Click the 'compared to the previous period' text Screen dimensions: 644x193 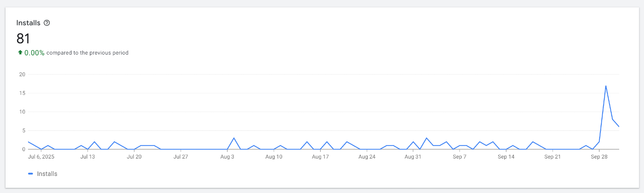(87, 53)
